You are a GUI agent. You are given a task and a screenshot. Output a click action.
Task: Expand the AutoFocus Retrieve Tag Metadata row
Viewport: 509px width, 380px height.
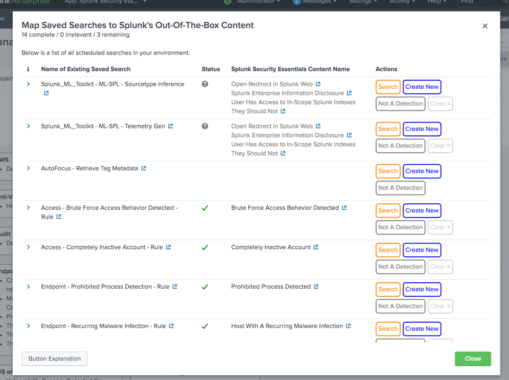28,168
